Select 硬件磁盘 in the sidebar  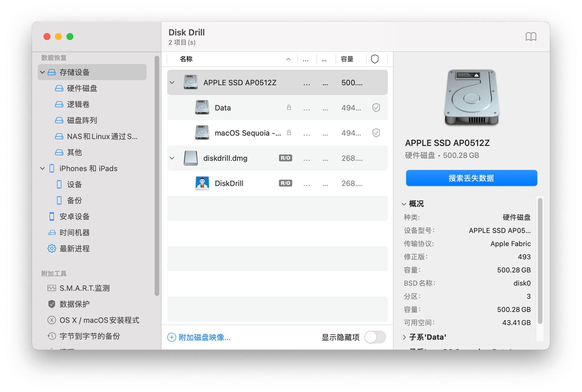82,88
